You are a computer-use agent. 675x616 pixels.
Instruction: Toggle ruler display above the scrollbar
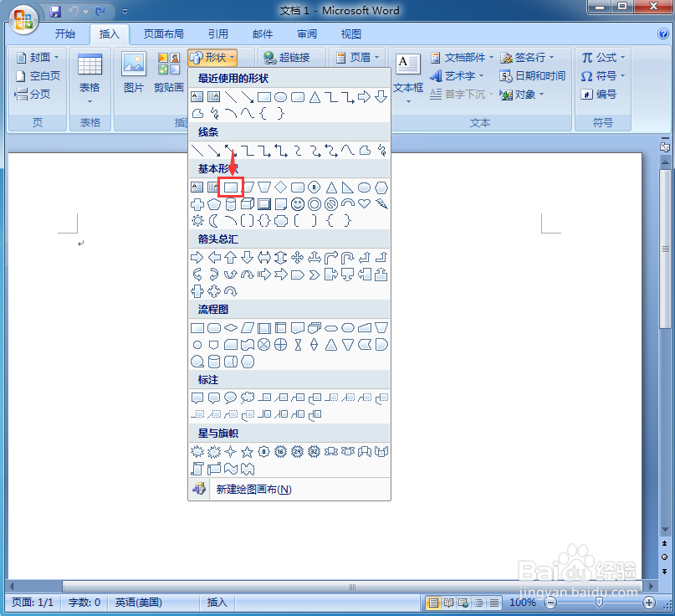click(665, 147)
